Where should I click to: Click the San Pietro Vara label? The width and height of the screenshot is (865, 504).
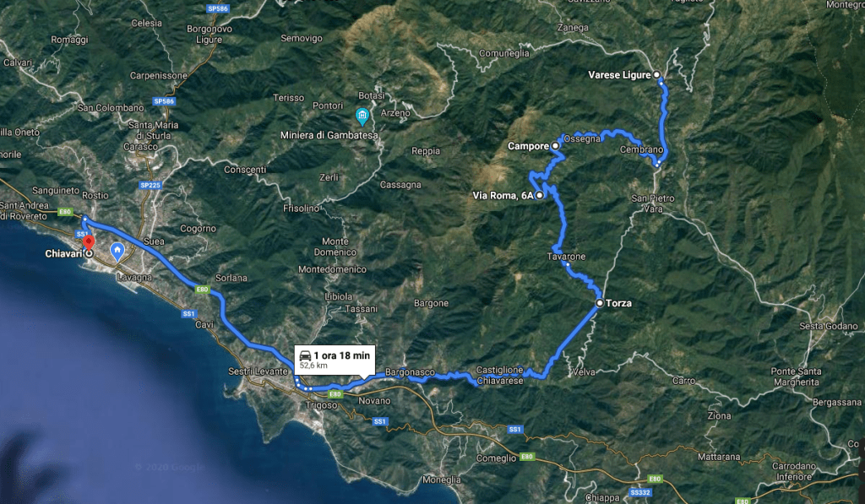[x=653, y=203]
